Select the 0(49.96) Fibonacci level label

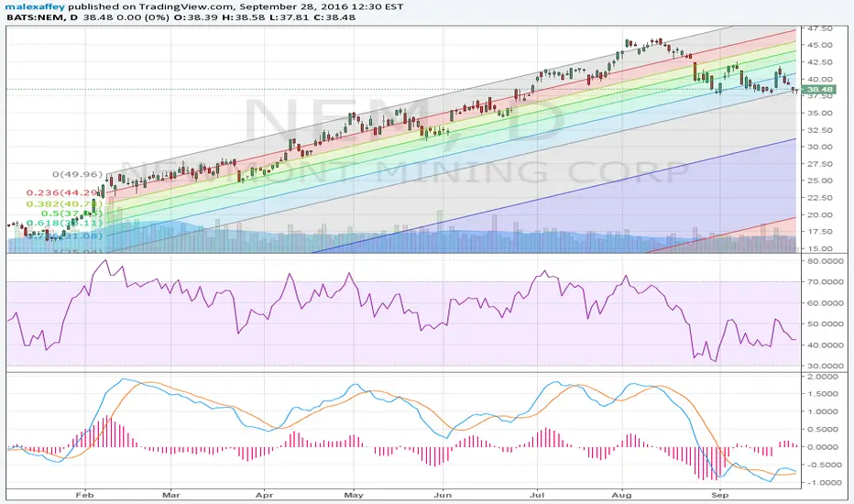[x=77, y=174]
